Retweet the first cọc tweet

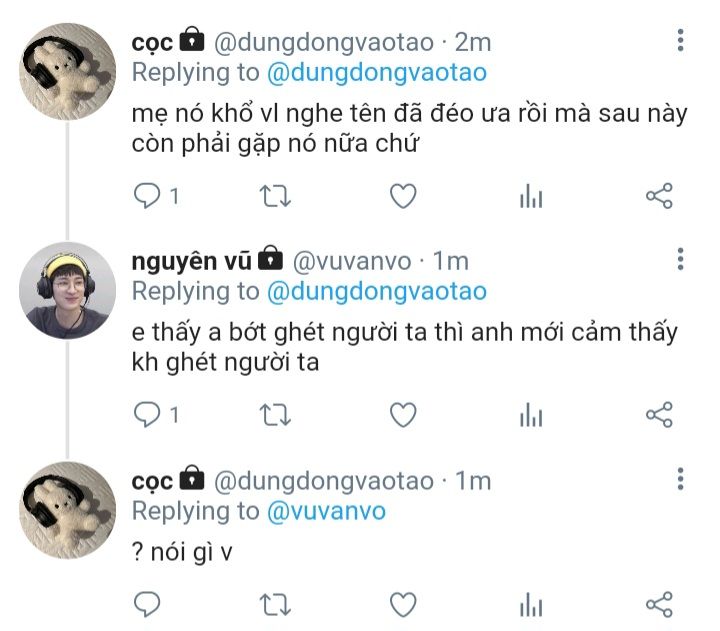click(275, 196)
